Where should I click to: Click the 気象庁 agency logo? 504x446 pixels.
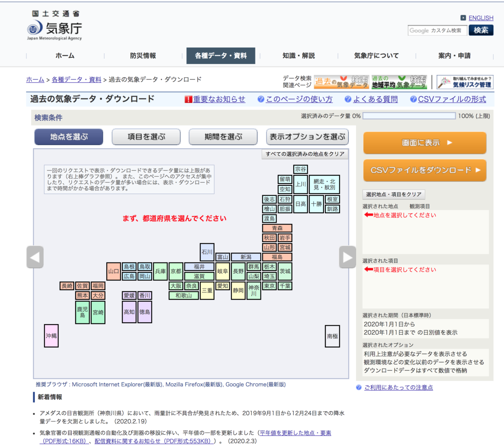coord(52,28)
